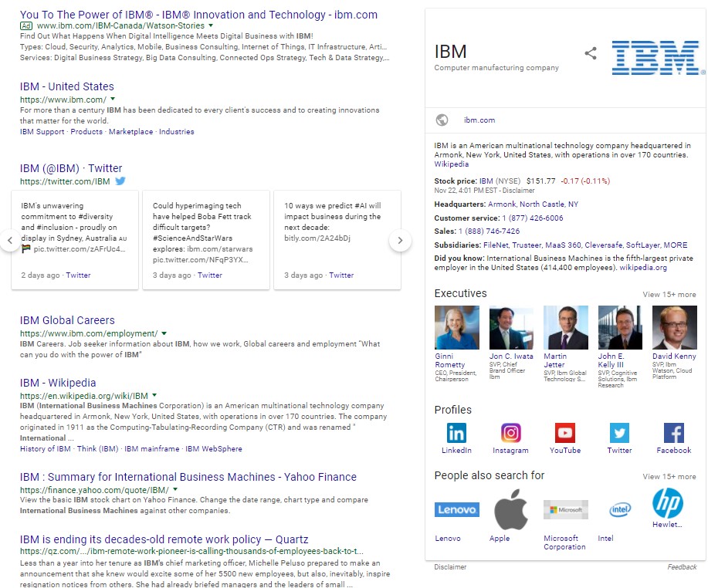Click the Feedback link at panel bottom
The width and height of the screenshot is (708, 588).
pos(683,566)
